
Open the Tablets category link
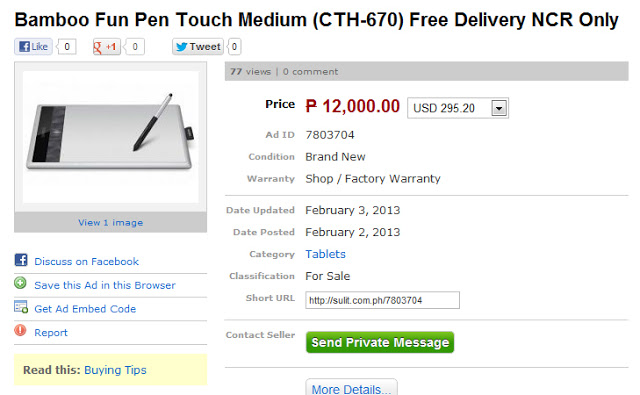point(325,254)
